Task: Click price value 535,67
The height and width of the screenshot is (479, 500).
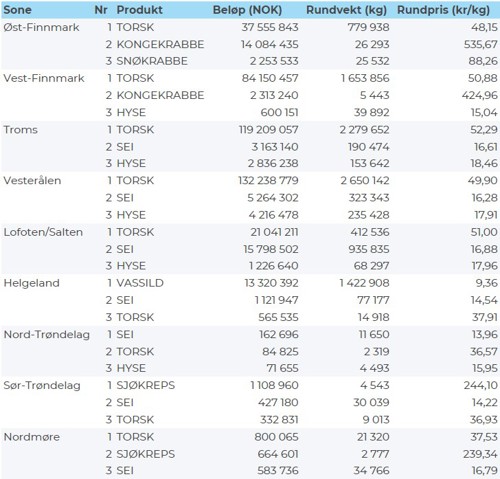Action: (480, 44)
